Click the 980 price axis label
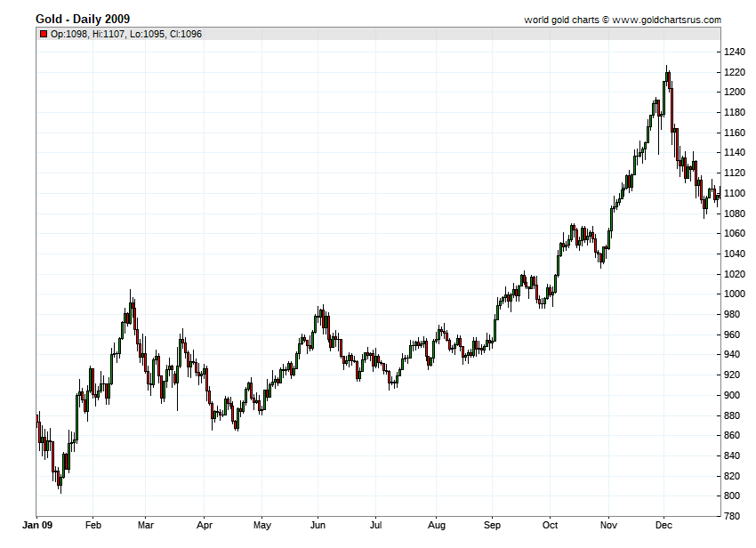This screenshot has height=548, width=756. 732,314
